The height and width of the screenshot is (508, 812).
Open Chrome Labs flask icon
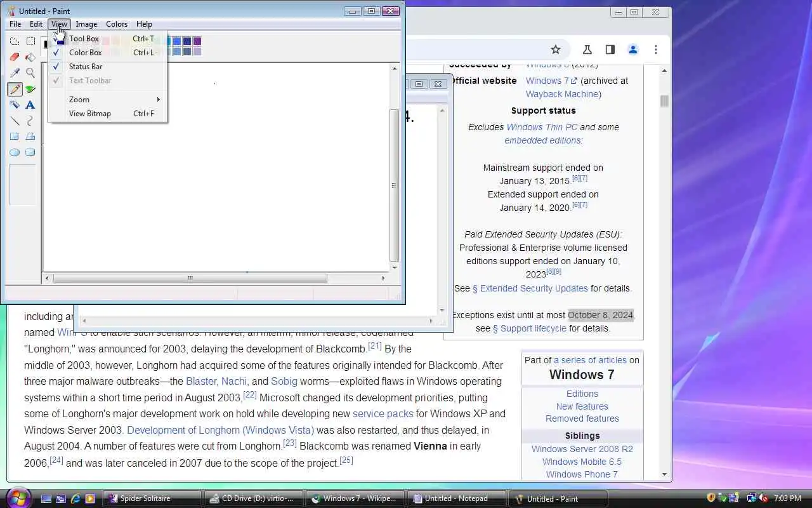[587, 50]
